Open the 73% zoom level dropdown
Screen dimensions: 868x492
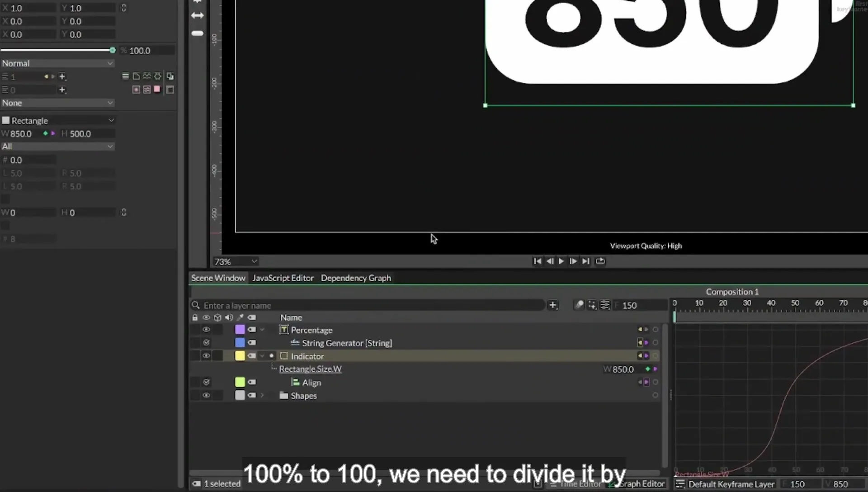236,262
